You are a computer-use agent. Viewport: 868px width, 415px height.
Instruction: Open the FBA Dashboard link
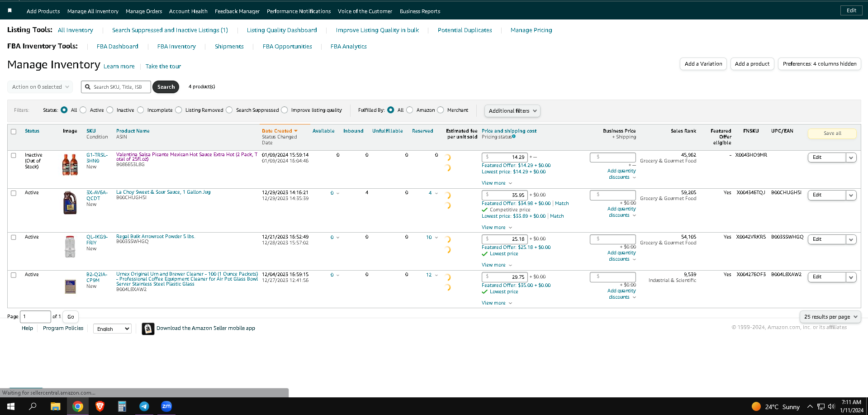[x=118, y=47]
